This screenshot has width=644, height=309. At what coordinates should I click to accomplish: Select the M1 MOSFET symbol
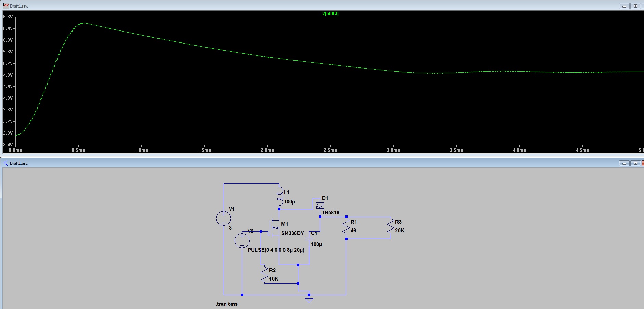coord(275,228)
